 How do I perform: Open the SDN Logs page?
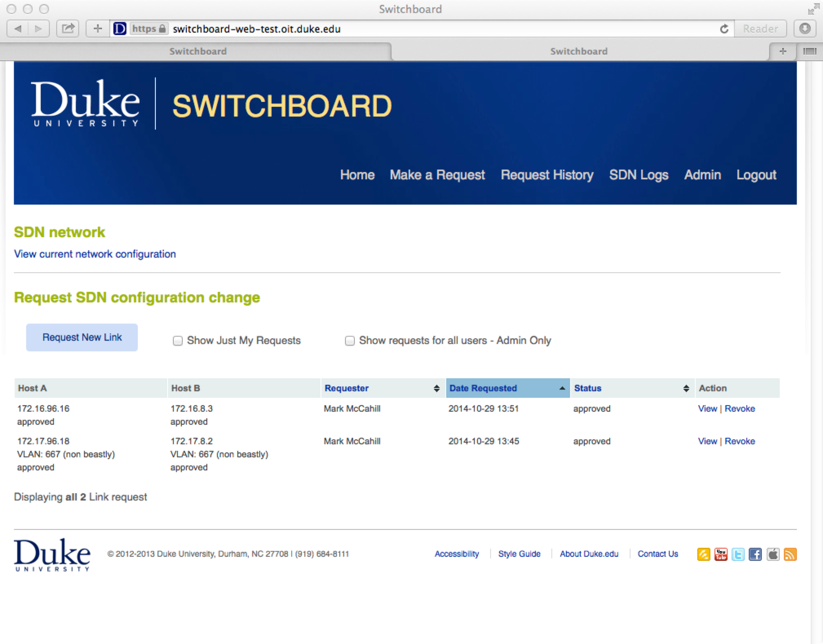(x=639, y=175)
